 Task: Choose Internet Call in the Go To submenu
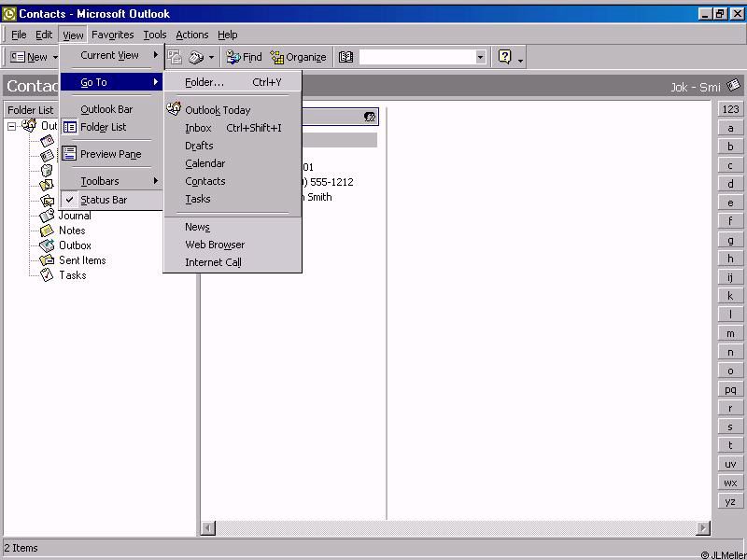tap(233, 262)
